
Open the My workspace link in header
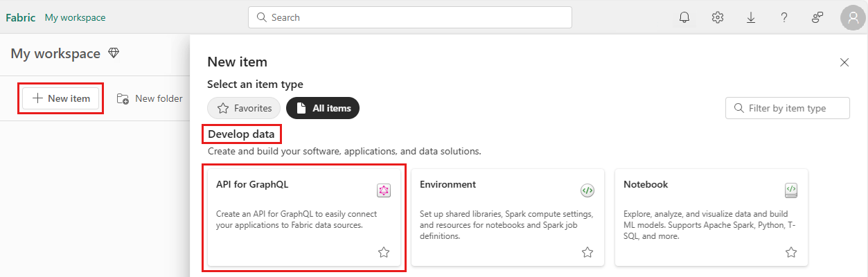[75, 17]
